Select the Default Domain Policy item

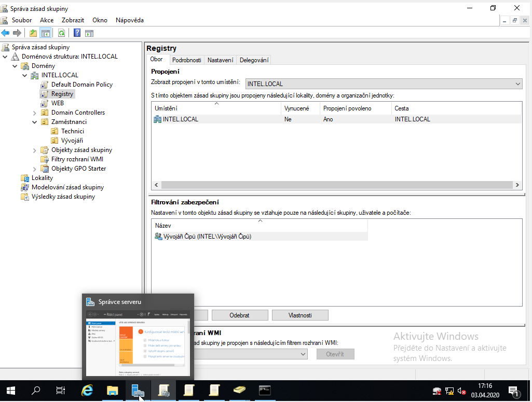[81, 85]
